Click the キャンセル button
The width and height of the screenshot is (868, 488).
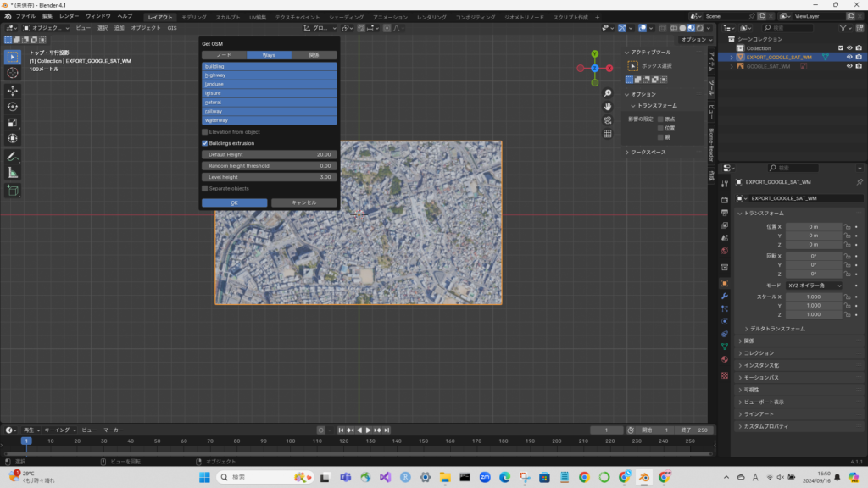pyautogui.click(x=303, y=202)
